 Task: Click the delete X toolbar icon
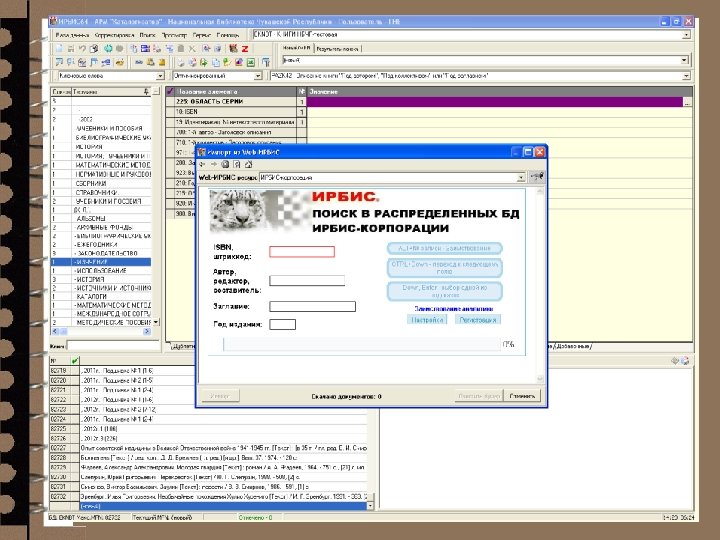coord(192,48)
